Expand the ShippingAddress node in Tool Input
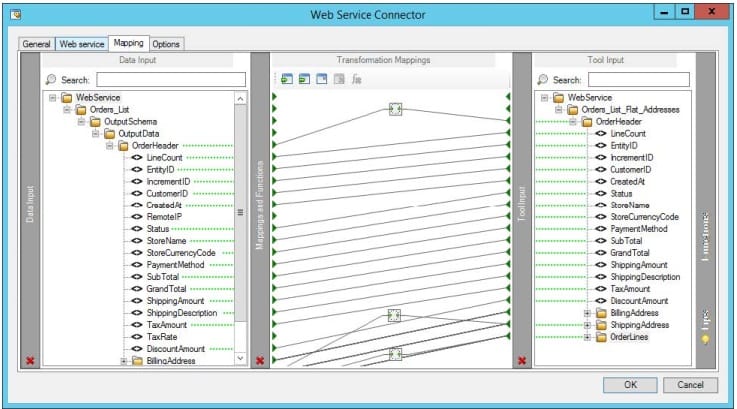 (587, 325)
